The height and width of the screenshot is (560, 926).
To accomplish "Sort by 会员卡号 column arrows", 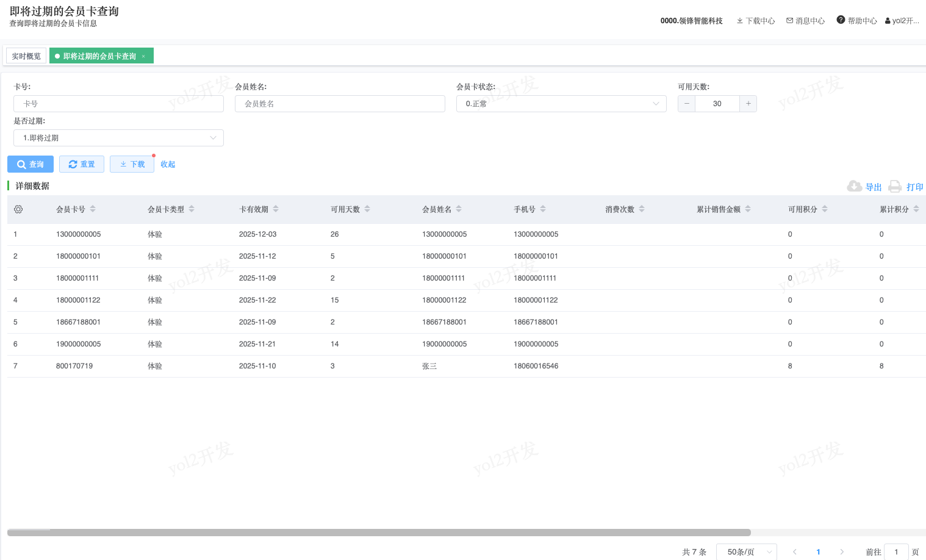I will pyautogui.click(x=93, y=209).
